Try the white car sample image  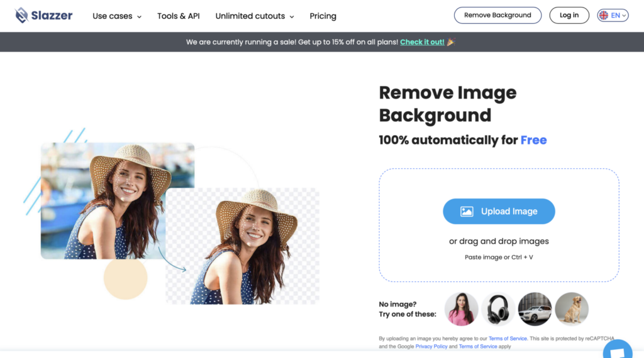pos(535,309)
